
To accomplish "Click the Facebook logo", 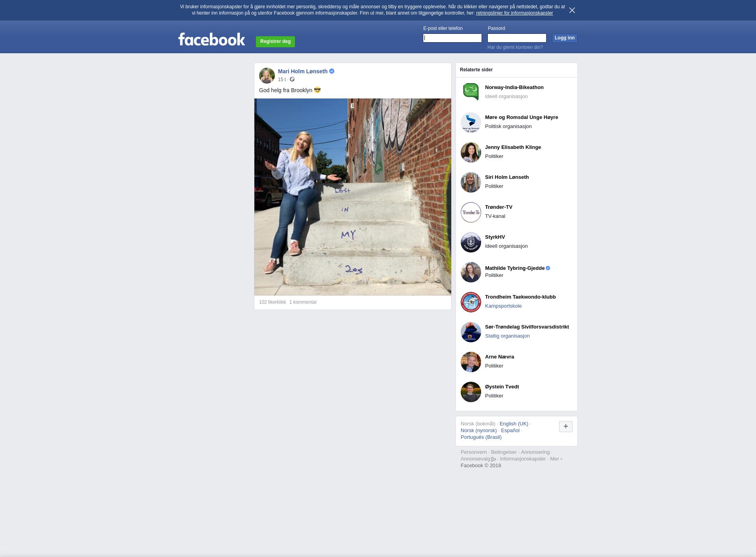I will (x=211, y=39).
